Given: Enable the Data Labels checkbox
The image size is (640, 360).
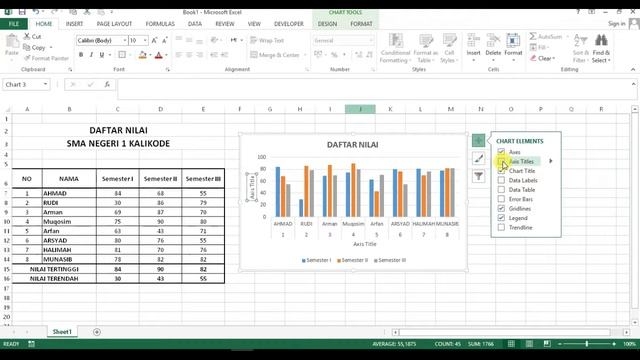Looking at the screenshot, I should [501, 180].
